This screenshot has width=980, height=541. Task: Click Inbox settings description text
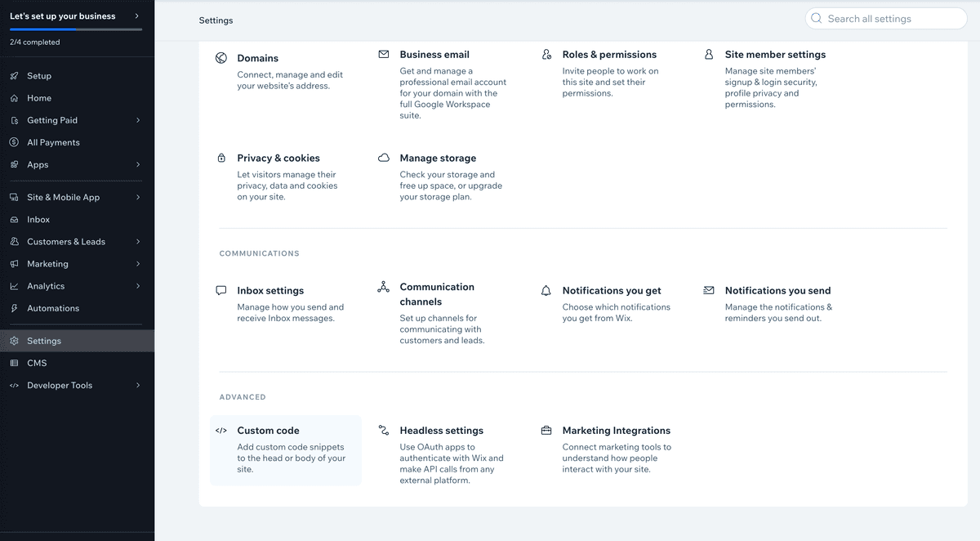coord(291,313)
